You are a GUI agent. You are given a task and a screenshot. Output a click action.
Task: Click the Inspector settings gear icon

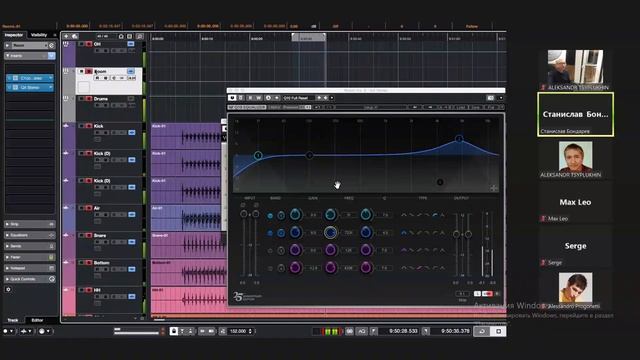click(8, 289)
